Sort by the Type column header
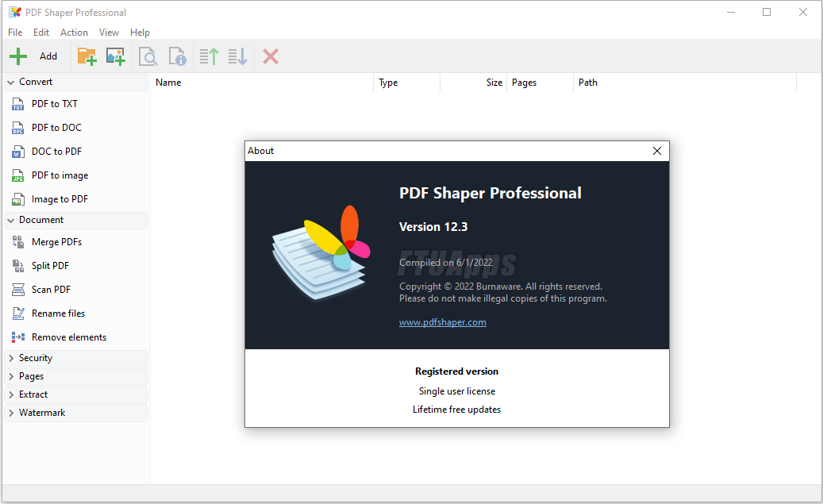823x504 pixels. [x=407, y=83]
